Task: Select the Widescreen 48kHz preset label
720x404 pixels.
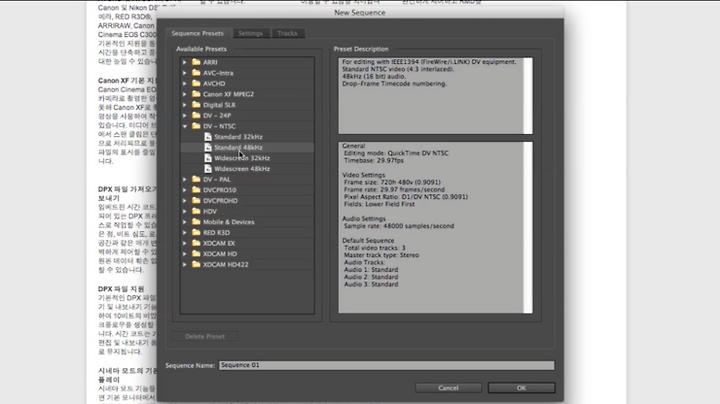Action: coord(242,168)
